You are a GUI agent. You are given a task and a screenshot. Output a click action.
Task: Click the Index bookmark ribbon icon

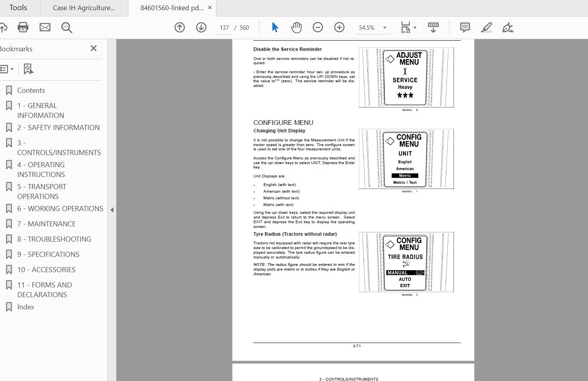9,307
